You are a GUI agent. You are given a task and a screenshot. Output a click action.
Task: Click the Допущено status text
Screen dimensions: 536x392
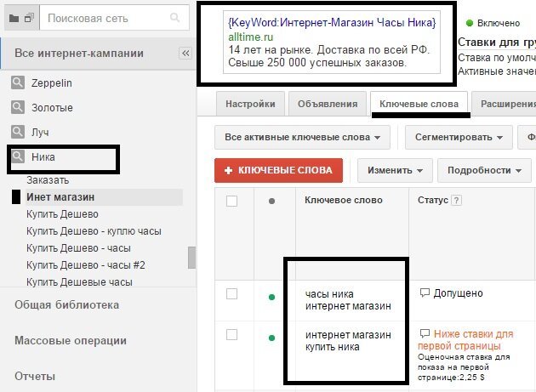(458, 293)
